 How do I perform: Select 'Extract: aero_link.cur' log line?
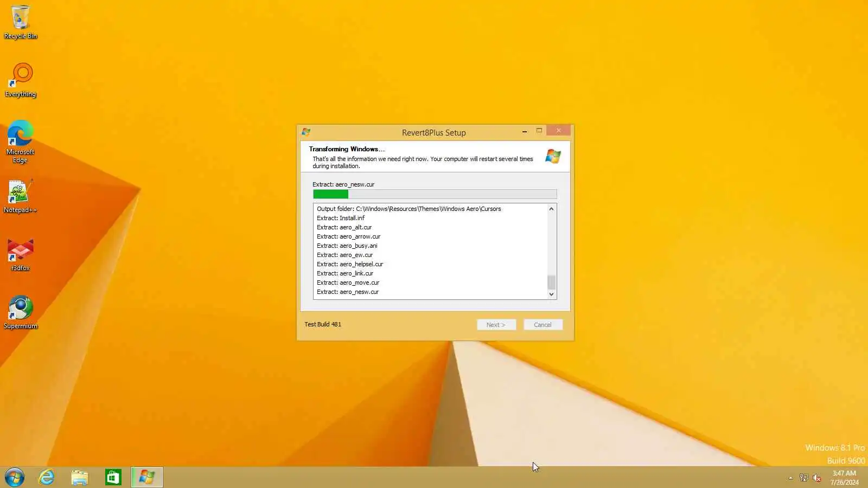tap(345, 273)
